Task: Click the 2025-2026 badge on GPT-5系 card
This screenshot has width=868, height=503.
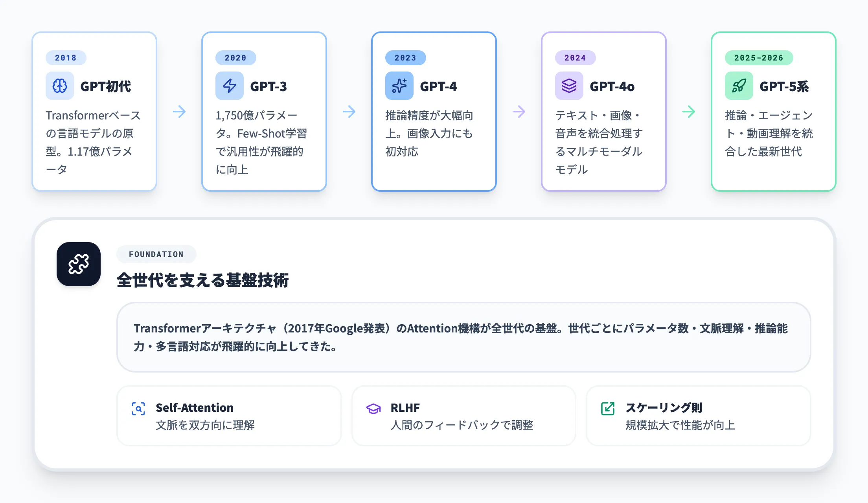Action: point(758,58)
